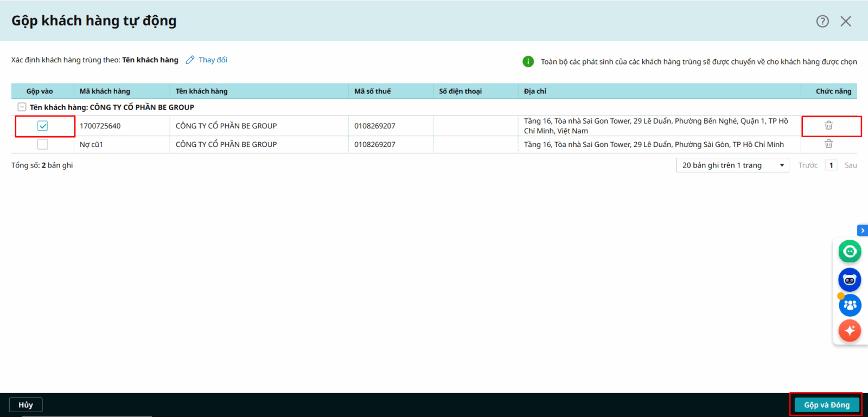Open the blue robot assistant icon

(850, 280)
